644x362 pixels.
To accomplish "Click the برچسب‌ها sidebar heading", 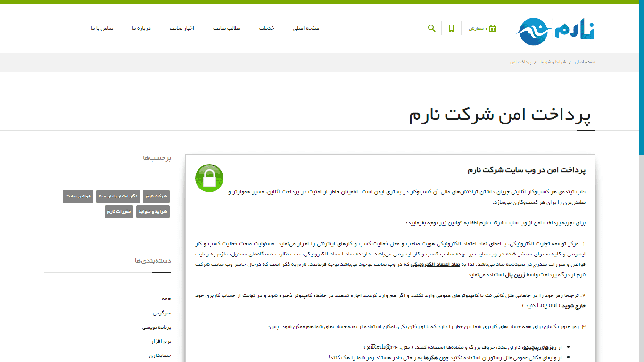I will click(157, 158).
